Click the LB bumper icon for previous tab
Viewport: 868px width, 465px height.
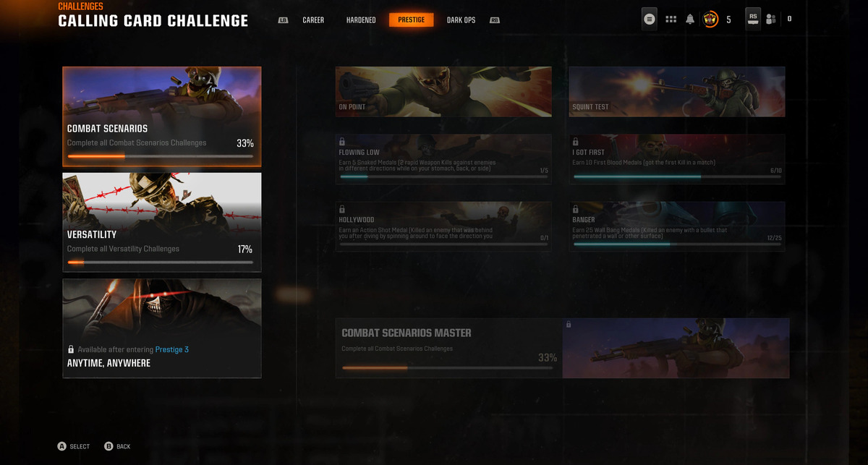(x=283, y=20)
